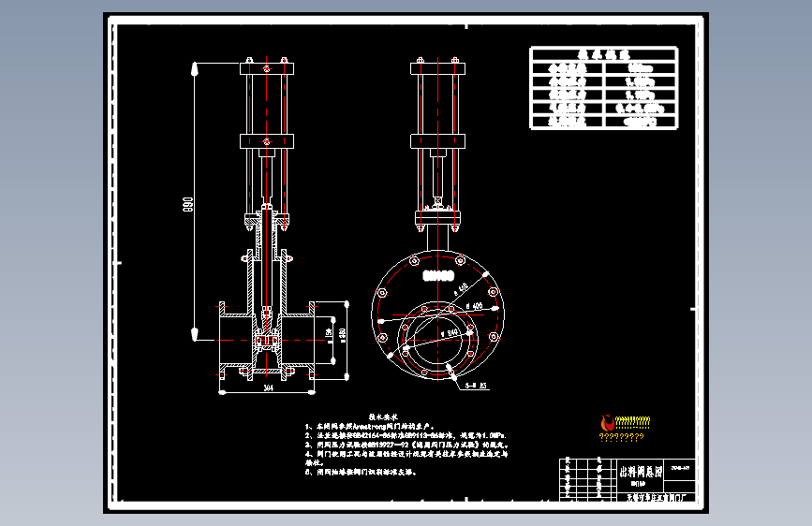Select technical note 5, the last line
The image size is (812, 526).
pyautogui.click(x=361, y=472)
